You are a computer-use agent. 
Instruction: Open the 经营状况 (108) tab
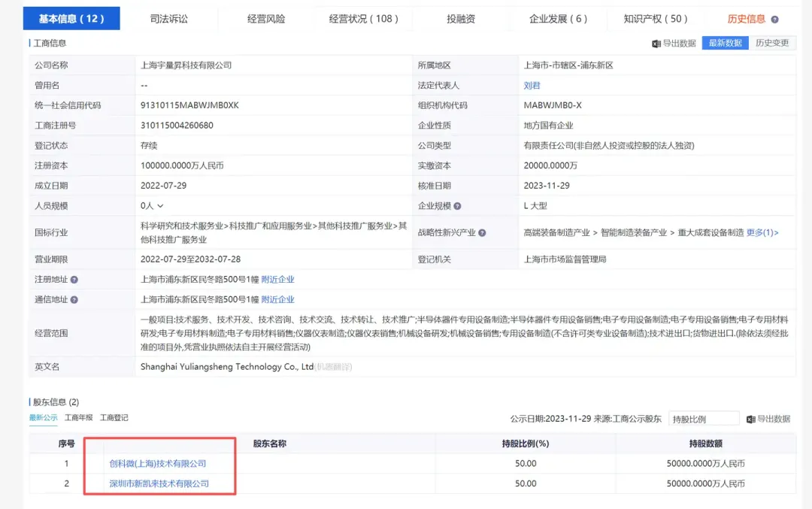pyautogui.click(x=364, y=19)
